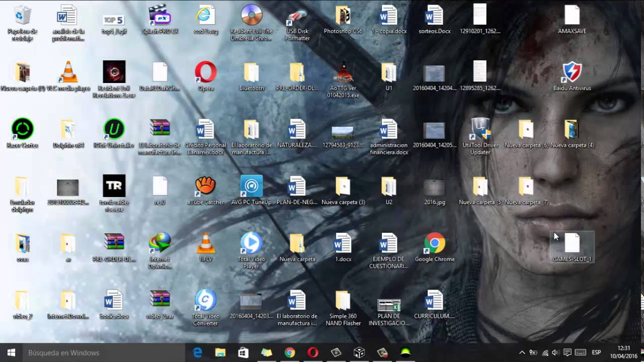Open the 2016.jpg image
The height and width of the screenshot is (362, 644).
pyautogui.click(x=435, y=191)
